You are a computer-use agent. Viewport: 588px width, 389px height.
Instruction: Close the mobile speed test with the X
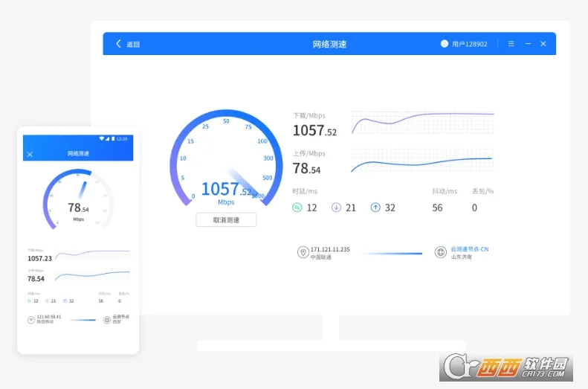[x=30, y=154]
